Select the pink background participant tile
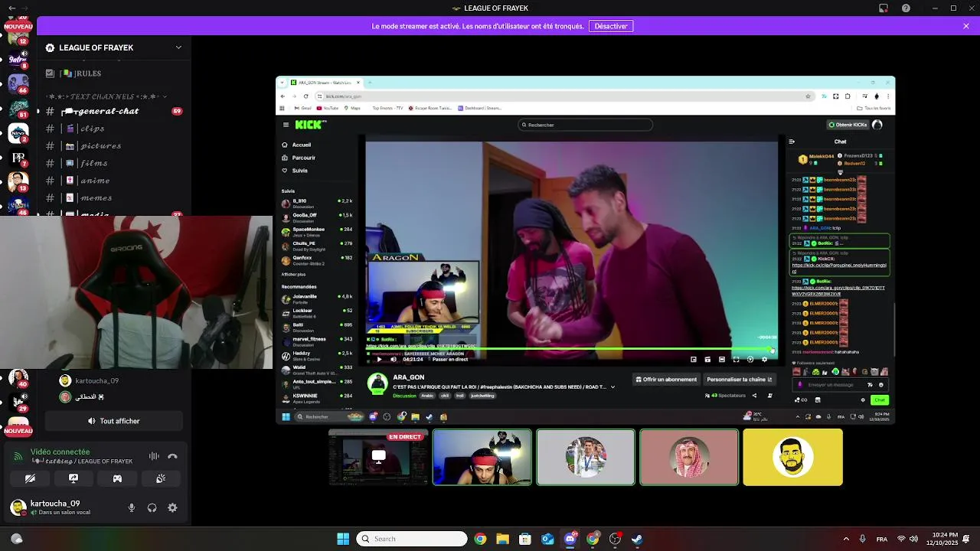 (x=689, y=458)
